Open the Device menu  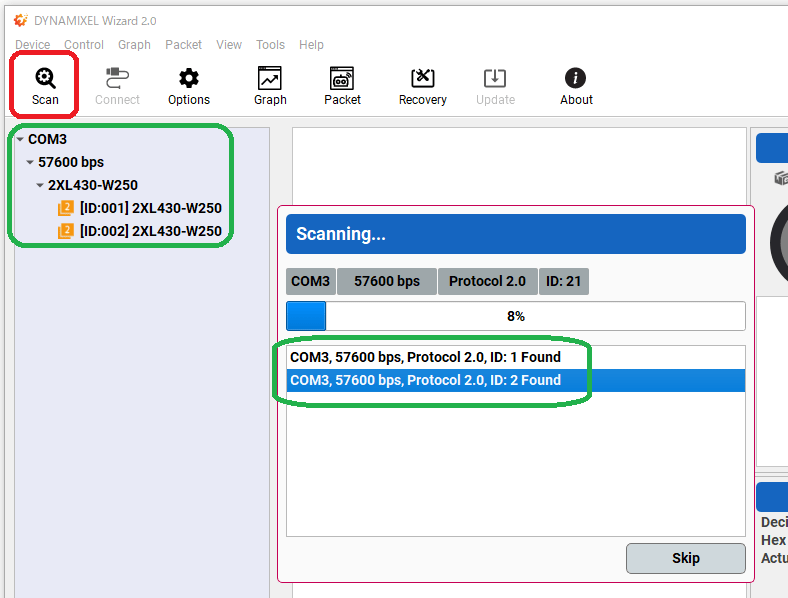coord(32,45)
